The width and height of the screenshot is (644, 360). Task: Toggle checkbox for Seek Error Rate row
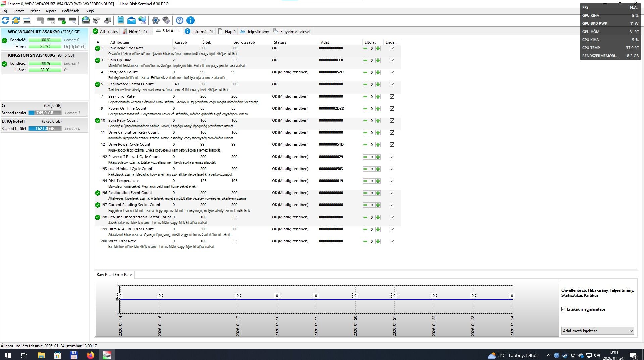coord(392,97)
